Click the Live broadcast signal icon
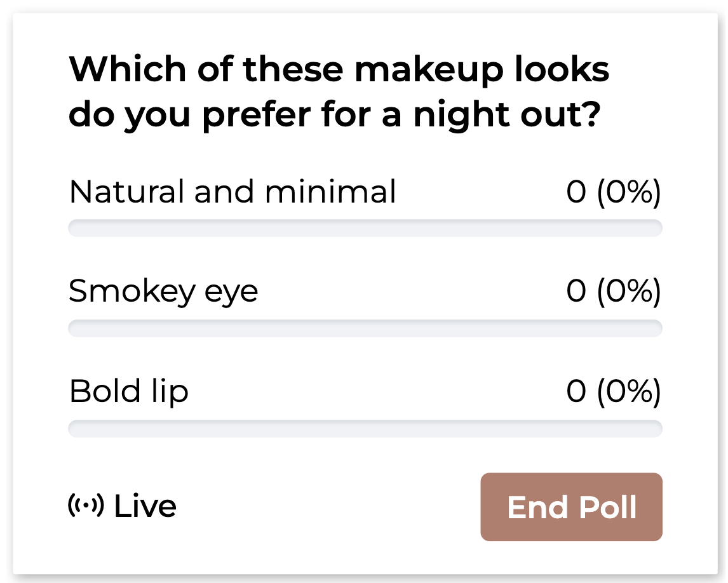Screen dimensions: 728x583 [86, 506]
